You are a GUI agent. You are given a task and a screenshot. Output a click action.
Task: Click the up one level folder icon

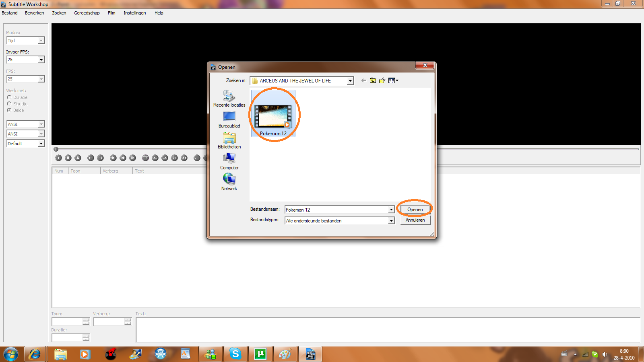(373, 80)
